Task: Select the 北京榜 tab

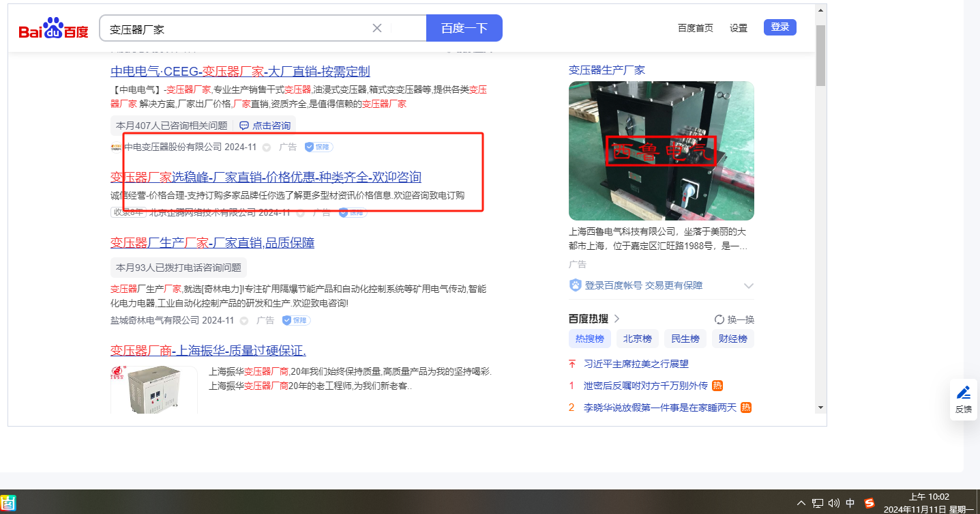Action: click(x=638, y=339)
